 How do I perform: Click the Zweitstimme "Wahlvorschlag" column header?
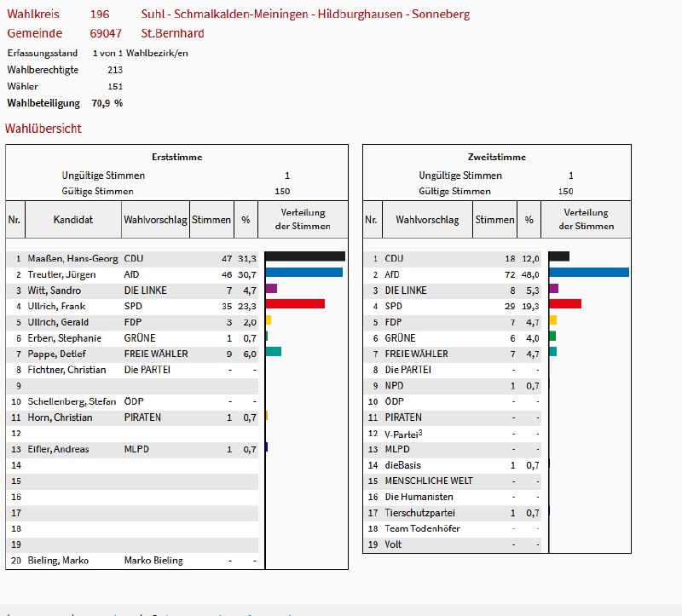pos(427,220)
